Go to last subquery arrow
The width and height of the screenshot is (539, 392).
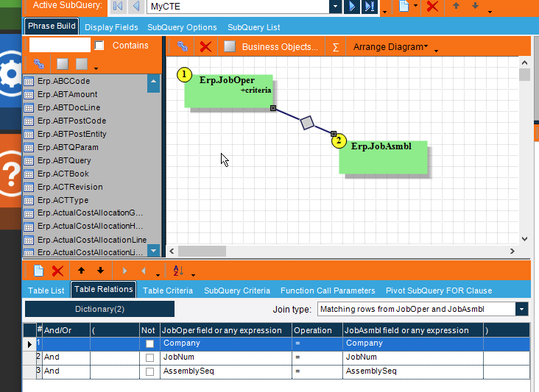370,6
